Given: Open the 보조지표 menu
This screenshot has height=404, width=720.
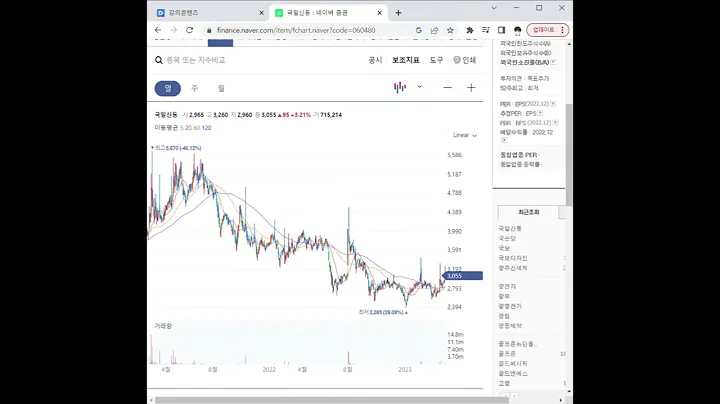Looking at the screenshot, I should 405,60.
